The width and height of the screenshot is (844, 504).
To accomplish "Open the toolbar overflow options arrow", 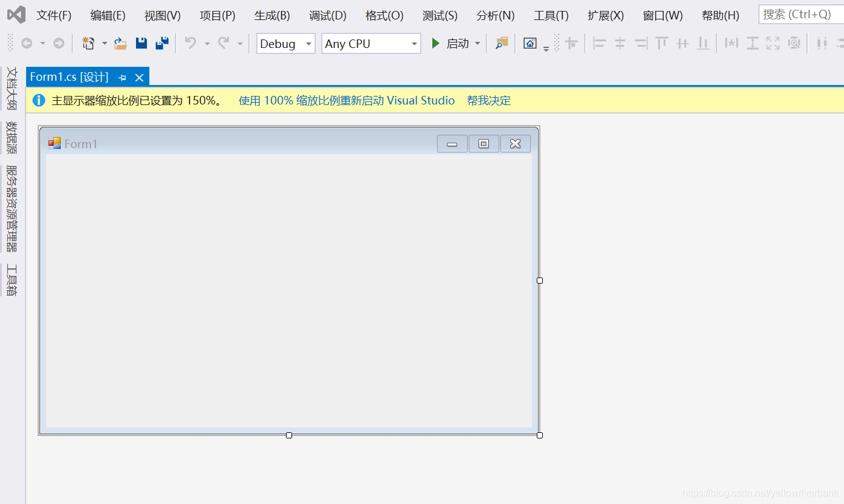I will [546, 47].
